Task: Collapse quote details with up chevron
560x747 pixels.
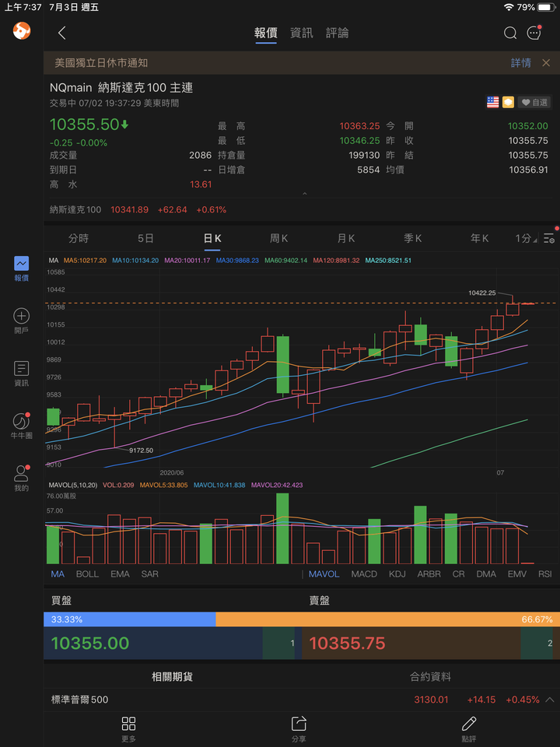Action: (x=305, y=194)
